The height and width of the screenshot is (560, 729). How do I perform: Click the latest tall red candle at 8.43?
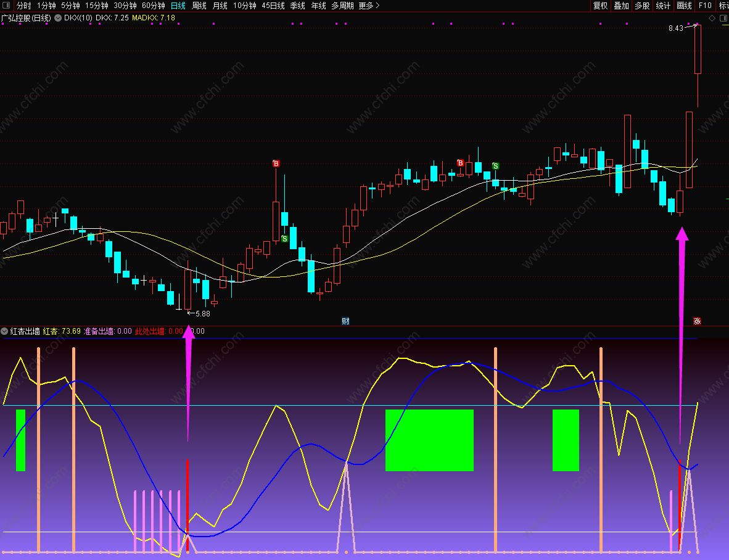(x=698, y=49)
